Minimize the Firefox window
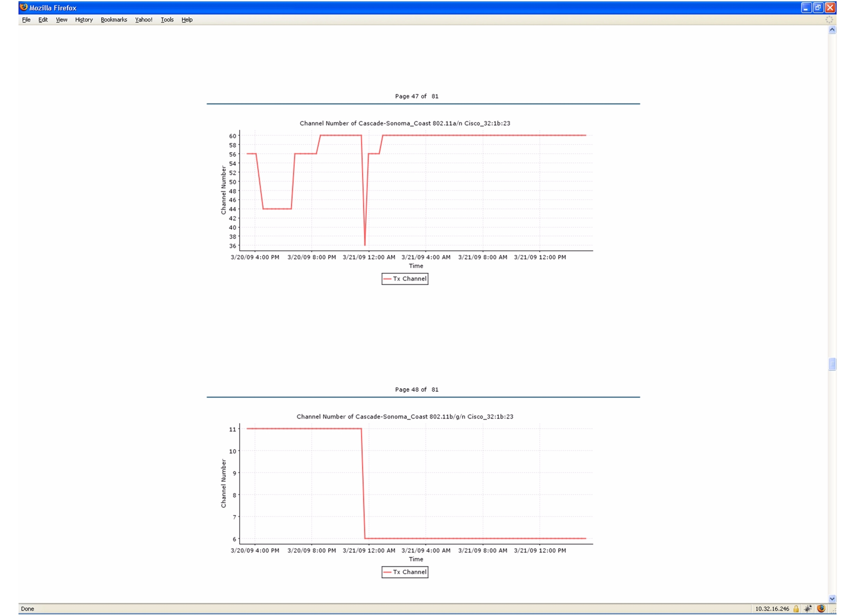The image size is (856, 616). [x=806, y=8]
